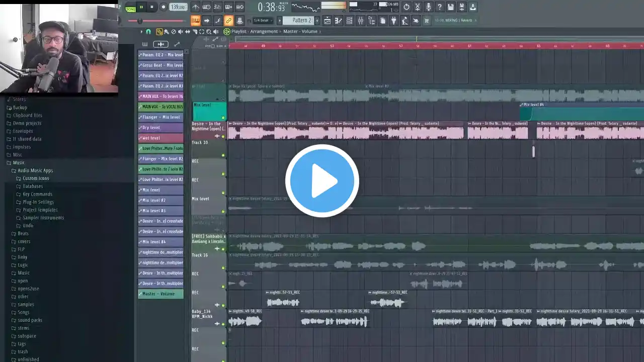Click the 139.000 tempo field
644x362 pixels.
(178, 7)
